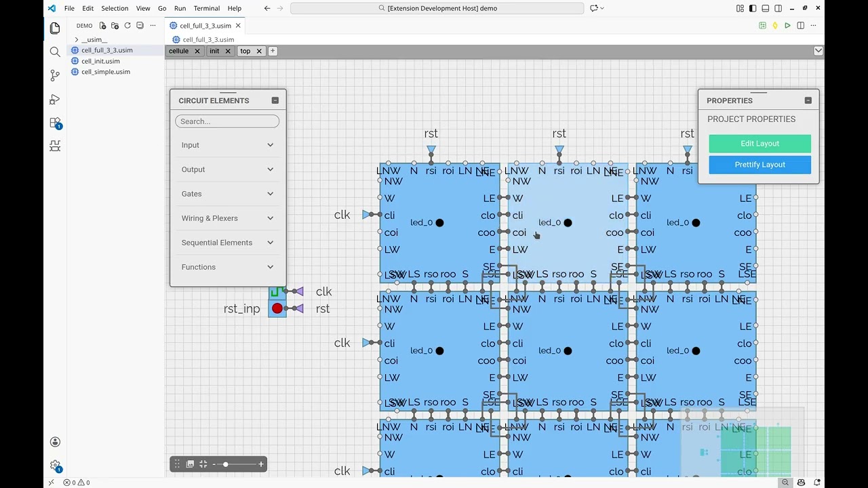
Task: Open the Manage gear menu
Action: [55, 466]
